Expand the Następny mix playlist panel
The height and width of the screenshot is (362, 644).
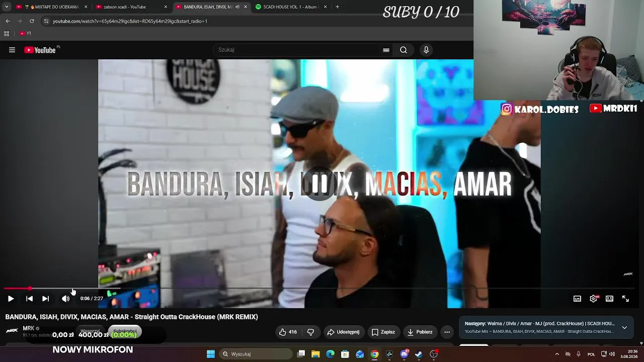(624, 327)
